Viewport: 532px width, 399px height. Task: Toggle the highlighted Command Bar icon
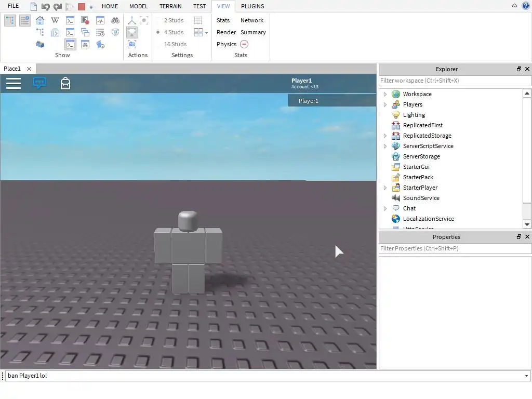[70, 44]
